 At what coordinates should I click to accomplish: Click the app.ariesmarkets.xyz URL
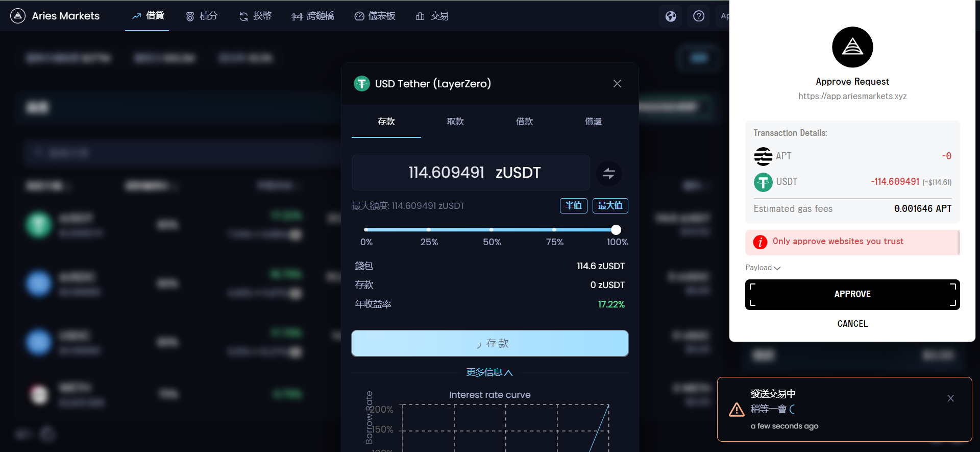pyautogui.click(x=852, y=96)
